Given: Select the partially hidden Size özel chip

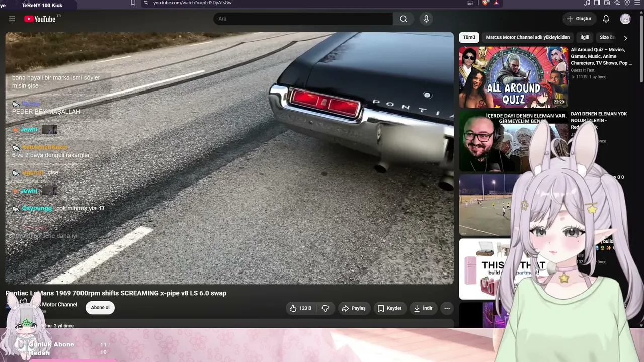Looking at the screenshot, I should pos(607,37).
